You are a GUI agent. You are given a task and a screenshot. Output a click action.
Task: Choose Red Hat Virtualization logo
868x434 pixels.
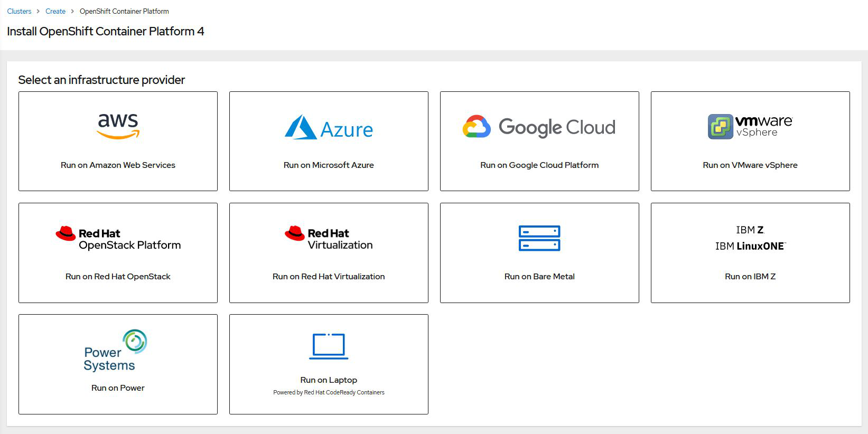click(x=329, y=239)
